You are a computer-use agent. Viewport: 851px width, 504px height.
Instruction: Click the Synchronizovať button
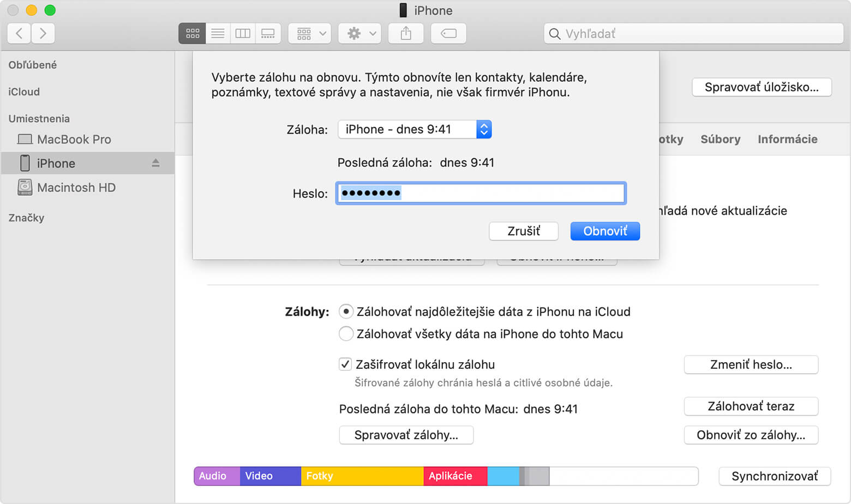775,476
